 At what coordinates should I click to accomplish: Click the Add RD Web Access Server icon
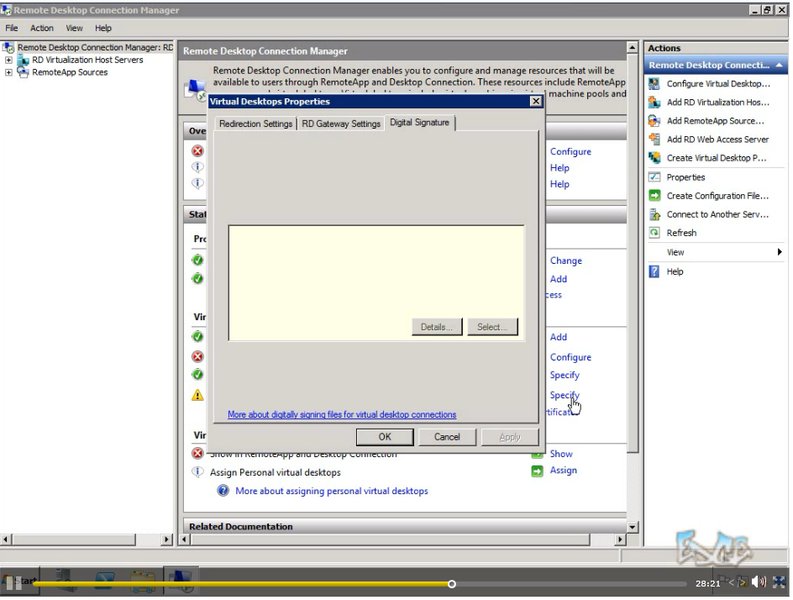(654, 140)
